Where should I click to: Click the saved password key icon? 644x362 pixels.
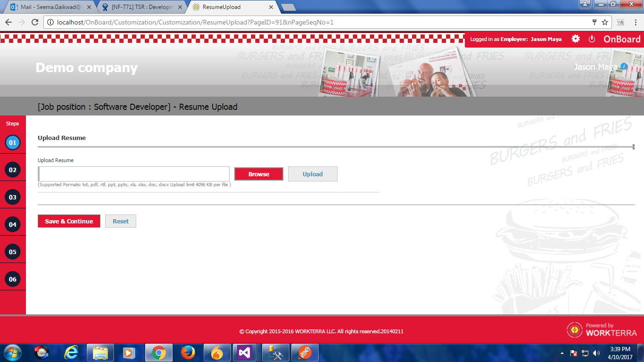point(594,22)
